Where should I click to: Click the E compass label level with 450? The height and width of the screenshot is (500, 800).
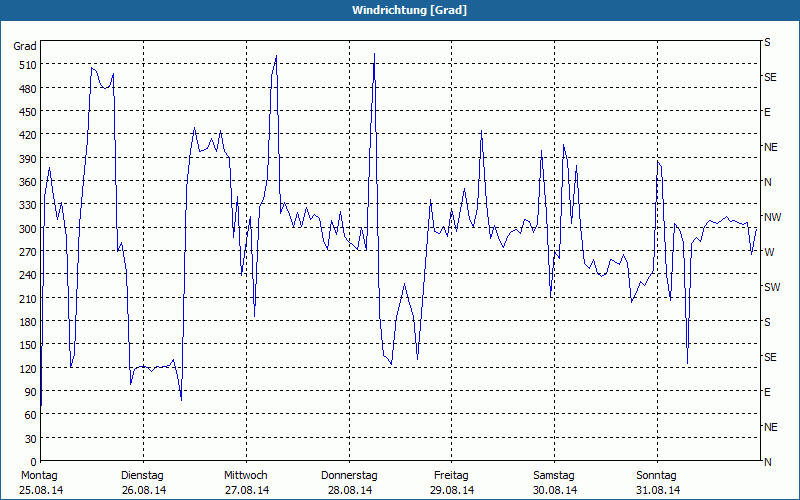click(x=767, y=112)
